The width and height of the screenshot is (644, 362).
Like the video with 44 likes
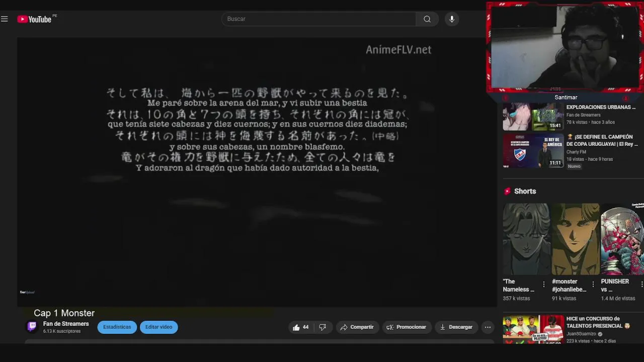(x=301, y=327)
